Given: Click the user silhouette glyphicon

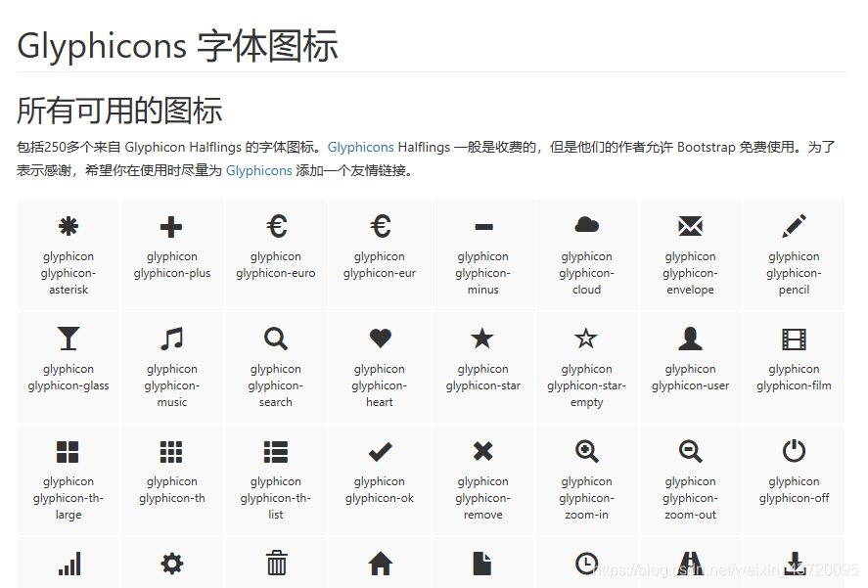Looking at the screenshot, I should click(690, 339).
